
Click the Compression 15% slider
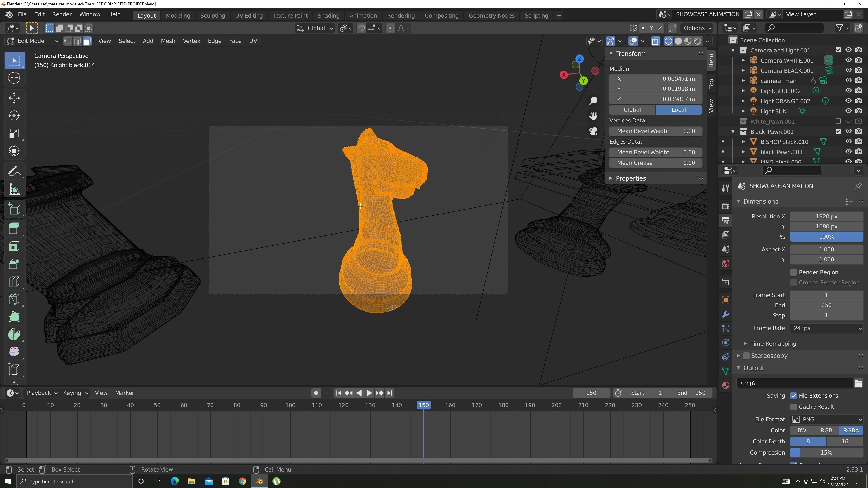coord(827,453)
